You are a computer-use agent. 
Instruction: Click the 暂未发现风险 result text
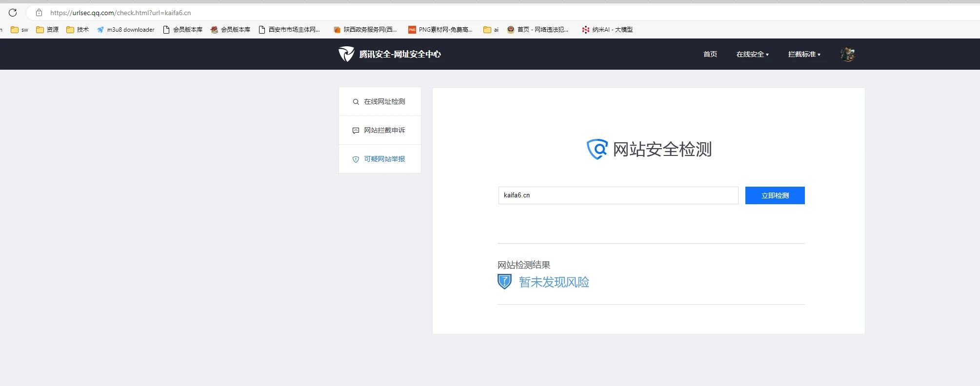554,282
